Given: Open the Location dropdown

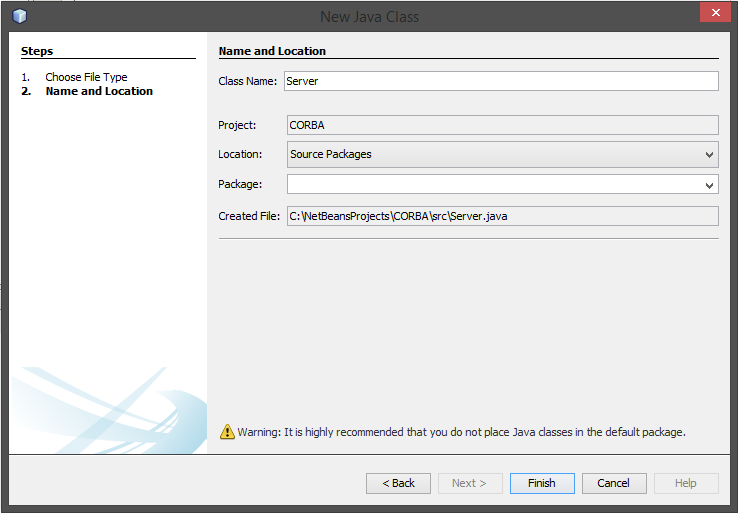Looking at the screenshot, I should (503, 154).
